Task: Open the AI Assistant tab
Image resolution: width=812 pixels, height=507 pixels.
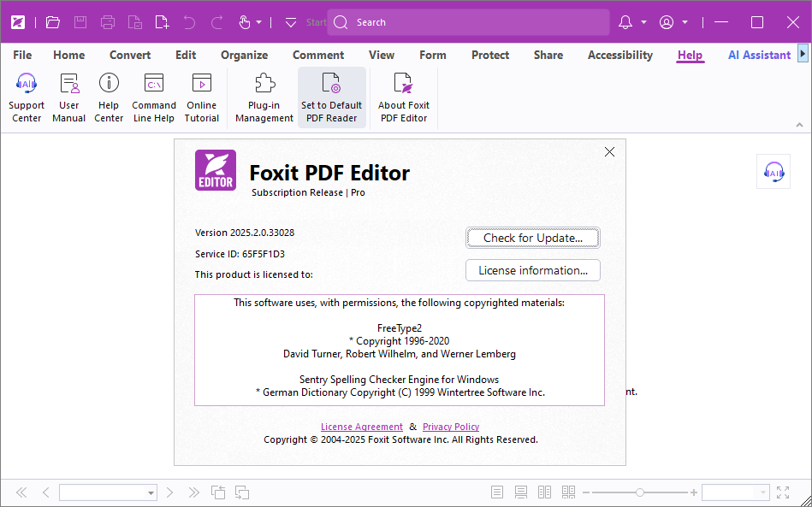Action: point(759,55)
